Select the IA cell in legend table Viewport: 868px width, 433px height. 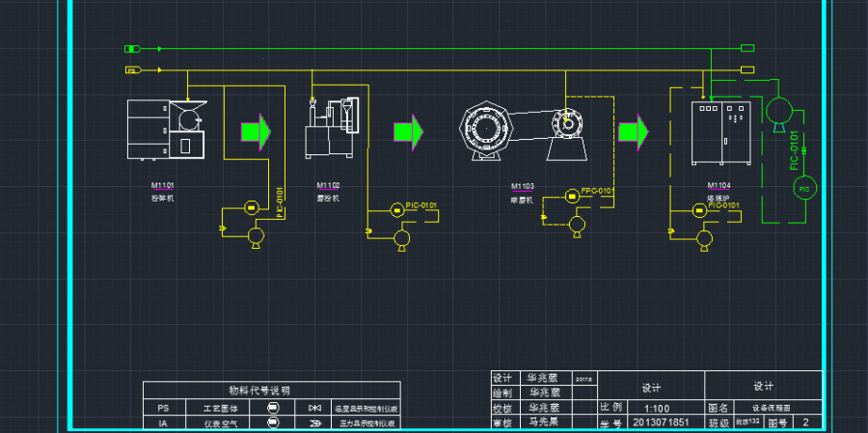[163, 423]
